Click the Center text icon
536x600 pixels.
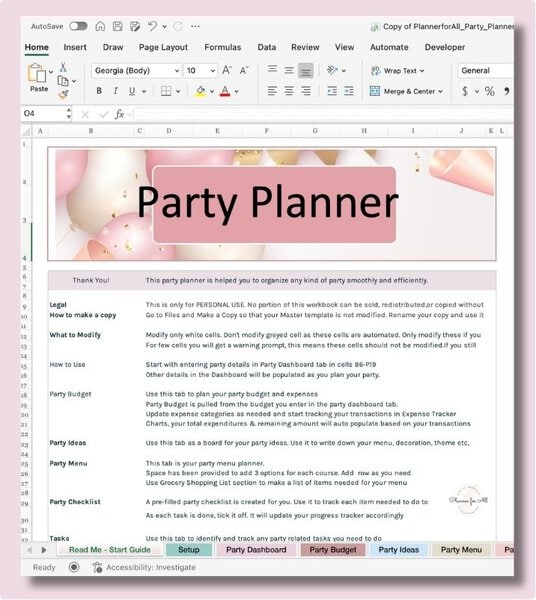(289, 91)
